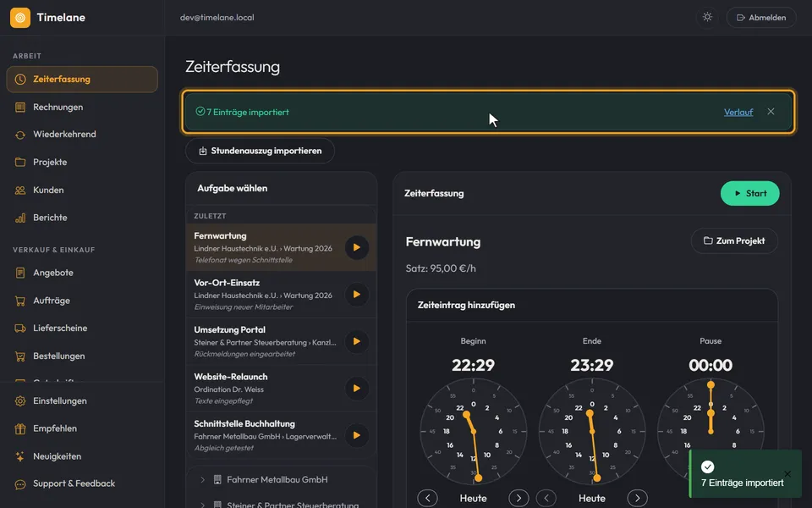Dismiss the green import banner
Viewport: 812px width, 508px height.
click(771, 112)
